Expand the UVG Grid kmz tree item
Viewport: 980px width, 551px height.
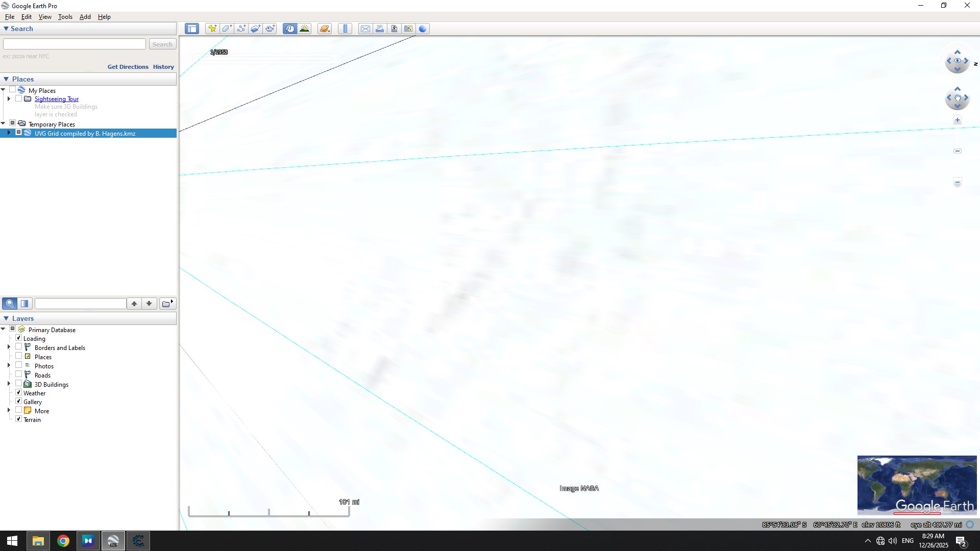tap(9, 133)
